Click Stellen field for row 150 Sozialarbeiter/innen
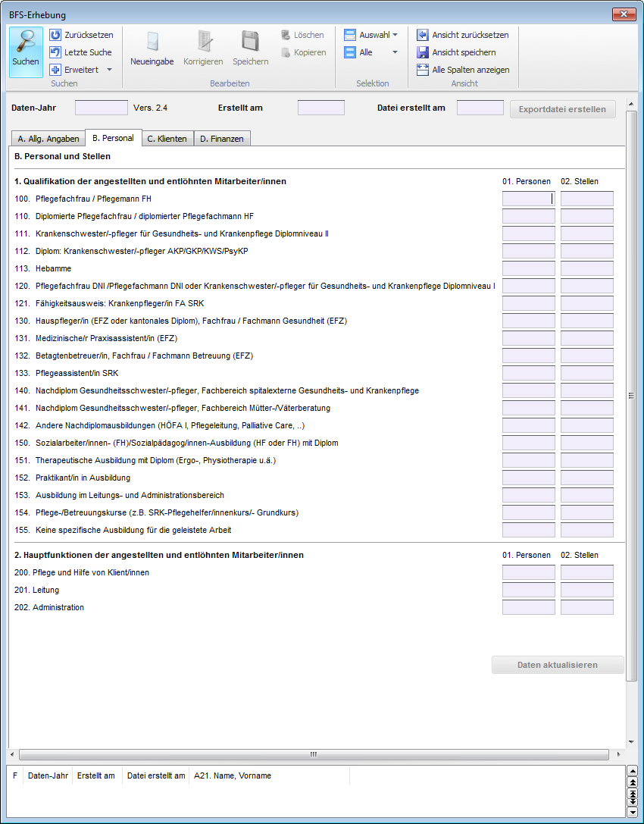The height and width of the screenshot is (824, 644). coord(586,443)
